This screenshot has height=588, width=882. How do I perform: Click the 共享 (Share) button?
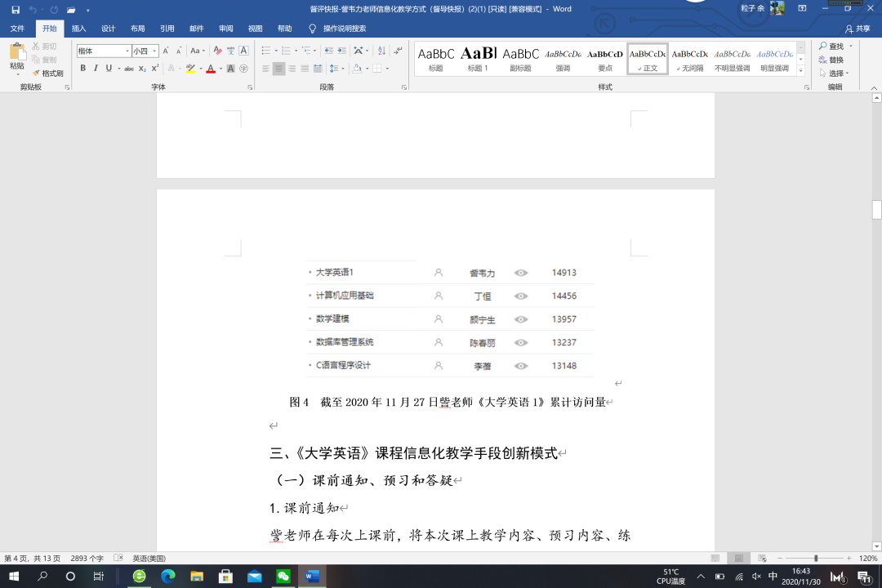tap(857, 29)
